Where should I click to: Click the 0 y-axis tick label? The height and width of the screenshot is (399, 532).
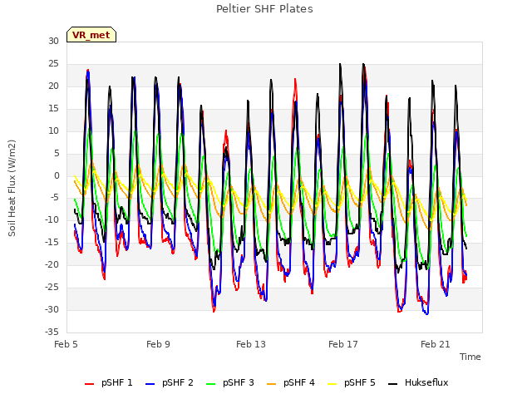click(57, 175)
